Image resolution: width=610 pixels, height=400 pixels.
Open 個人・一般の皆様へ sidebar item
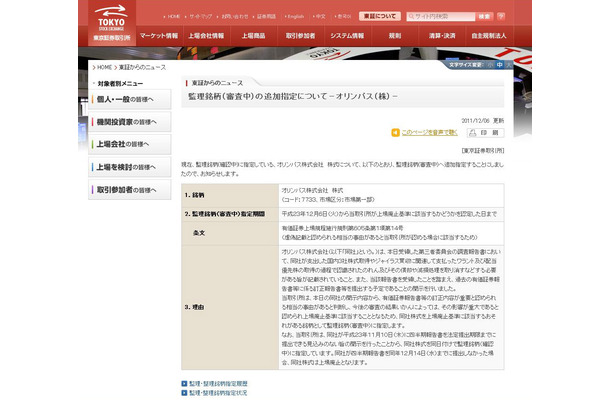pyautogui.click(x=130, y=99)
